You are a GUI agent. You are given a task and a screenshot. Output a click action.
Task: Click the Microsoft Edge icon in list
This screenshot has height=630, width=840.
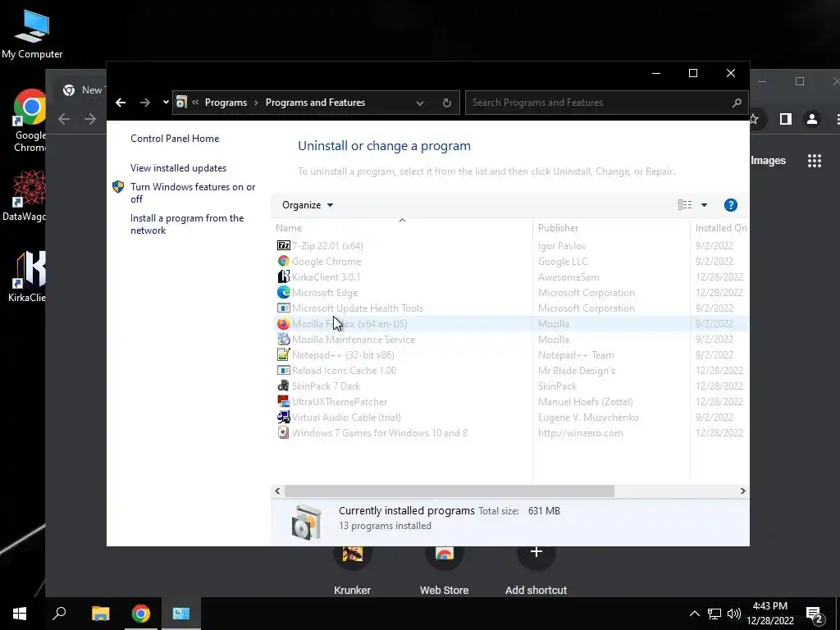[283, 292]
